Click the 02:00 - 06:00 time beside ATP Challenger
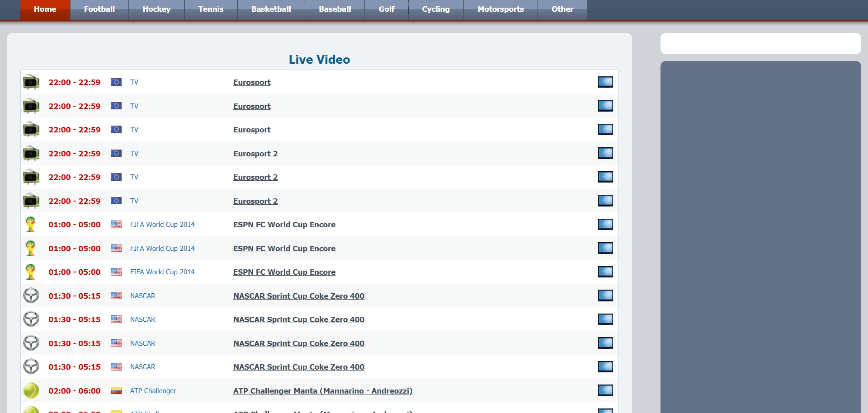The width and height of the screenshot is (868, 413). coord(75,391)
